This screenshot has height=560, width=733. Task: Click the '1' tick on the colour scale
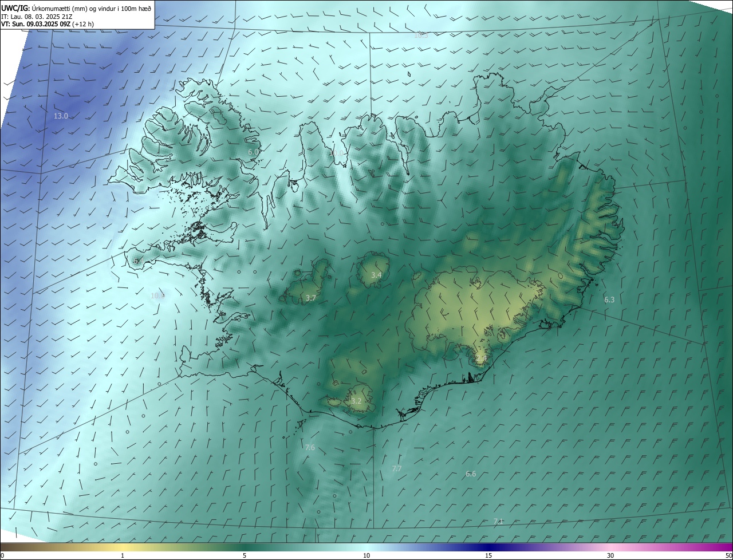123,555
